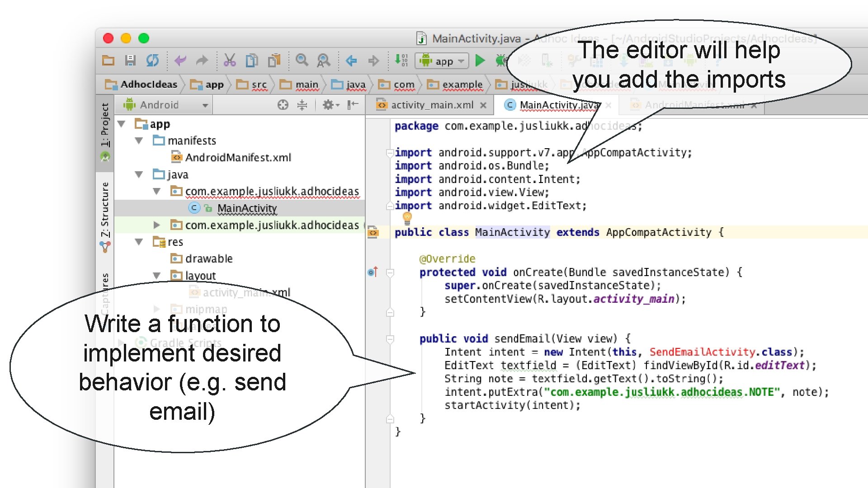Click the Save All toolbar icon
This screenshot has height=488, width=868.
click(x=130, y=60)
